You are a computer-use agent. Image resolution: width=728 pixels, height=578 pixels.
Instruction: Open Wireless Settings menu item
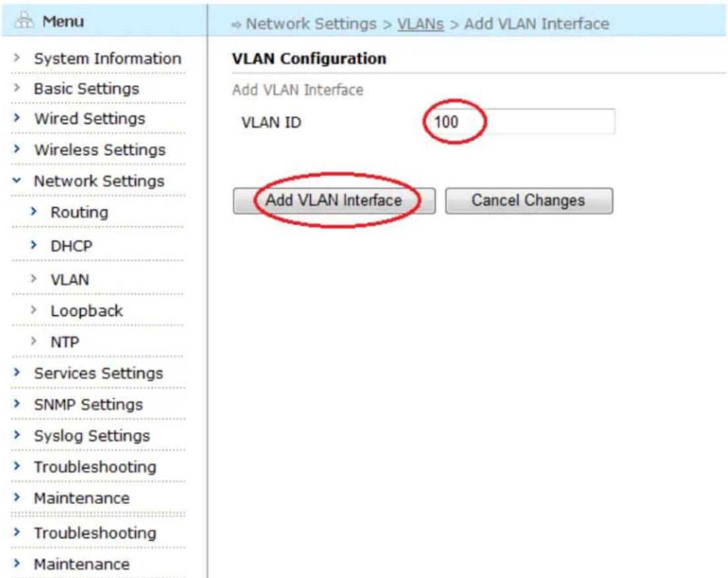[100, 150]
